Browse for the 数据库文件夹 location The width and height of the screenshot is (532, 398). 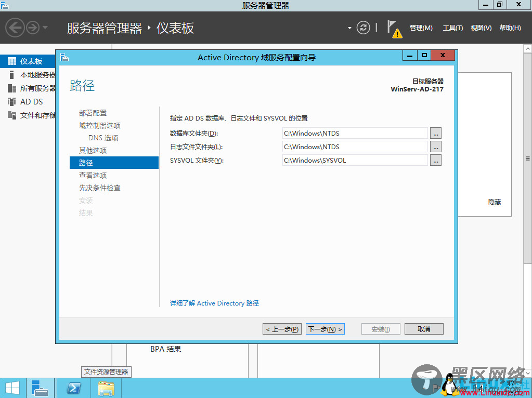pyautogui.click(x=436, y=133)
